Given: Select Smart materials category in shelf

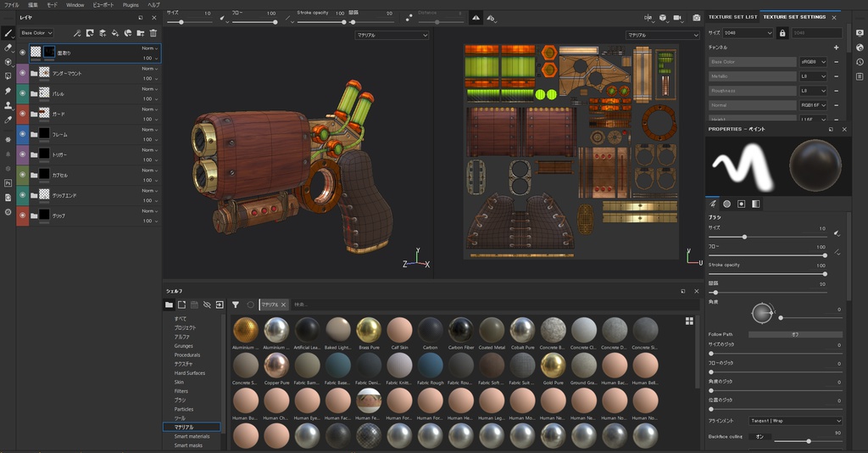Looking at the screenshot, I should pos(192,436).
